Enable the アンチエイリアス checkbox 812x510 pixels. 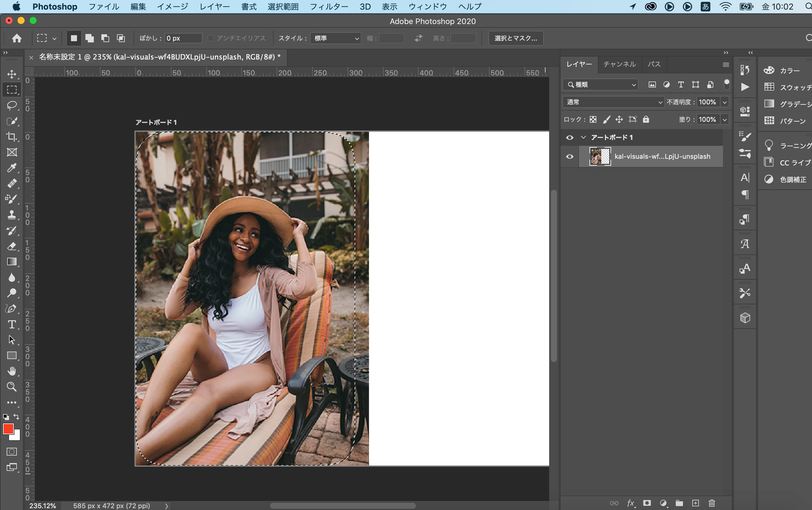(211, 38)
